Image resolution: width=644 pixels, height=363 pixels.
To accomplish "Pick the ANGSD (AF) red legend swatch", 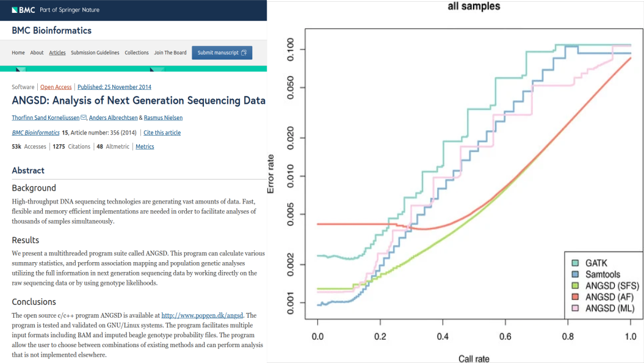I will 574,297.
